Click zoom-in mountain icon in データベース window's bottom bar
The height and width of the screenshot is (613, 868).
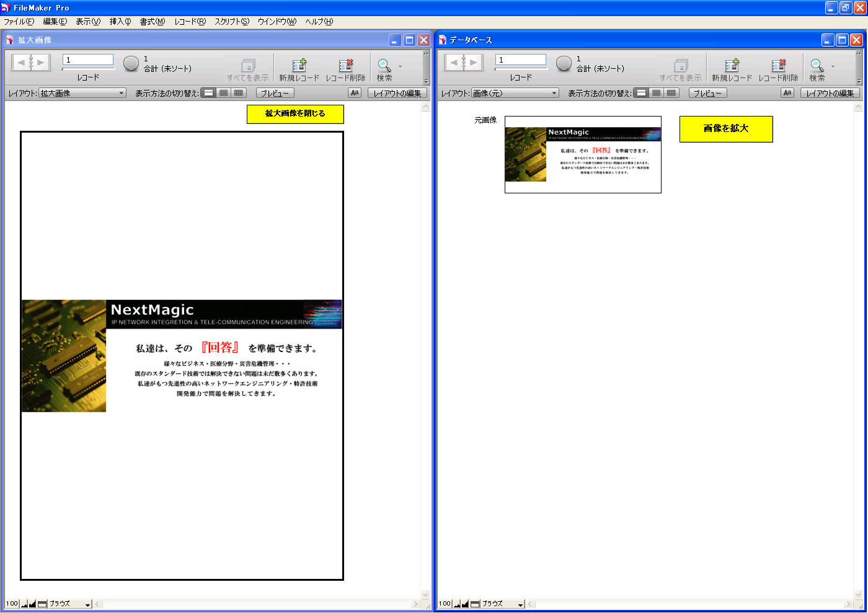(x=465, y=604)
